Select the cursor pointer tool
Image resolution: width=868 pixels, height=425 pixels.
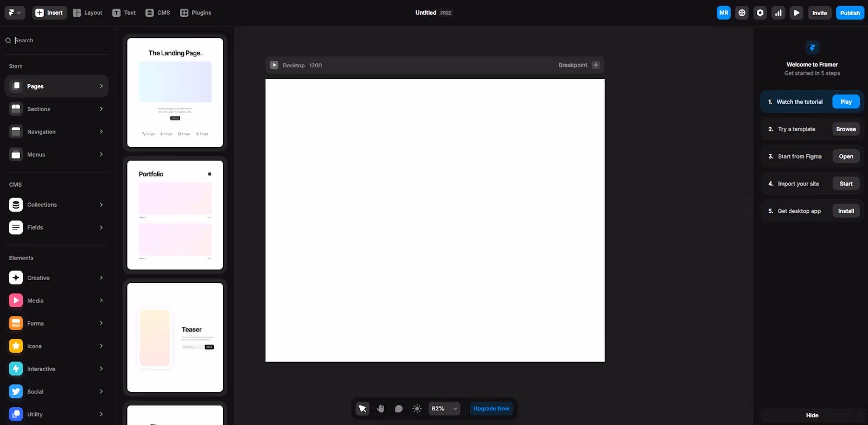pos(362,408)
